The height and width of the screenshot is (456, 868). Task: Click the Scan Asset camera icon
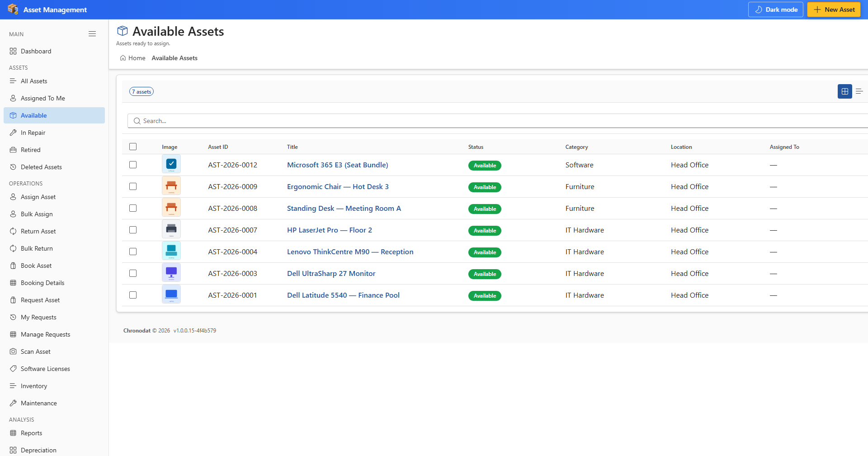click(x=13, y=351)
